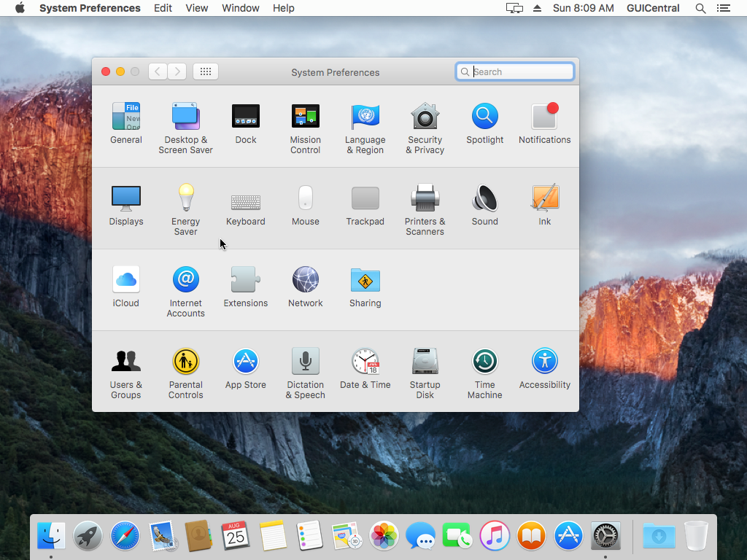Click the Show All grid button

click(x=206, y=71)
